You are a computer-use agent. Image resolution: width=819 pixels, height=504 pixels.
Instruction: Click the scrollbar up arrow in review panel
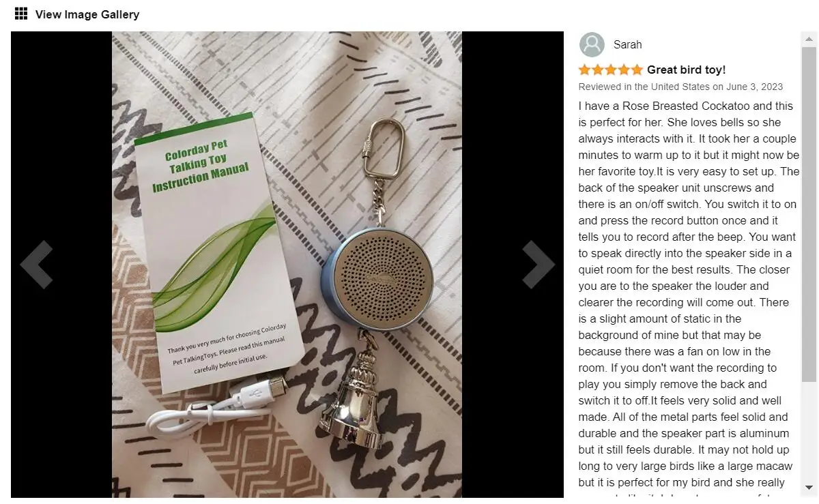(x=809, y=38)
